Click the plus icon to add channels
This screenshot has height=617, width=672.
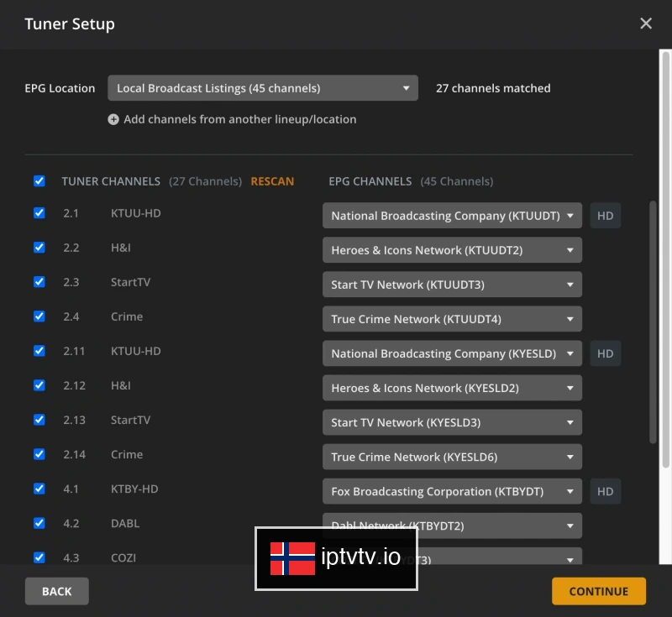[113, 119]
